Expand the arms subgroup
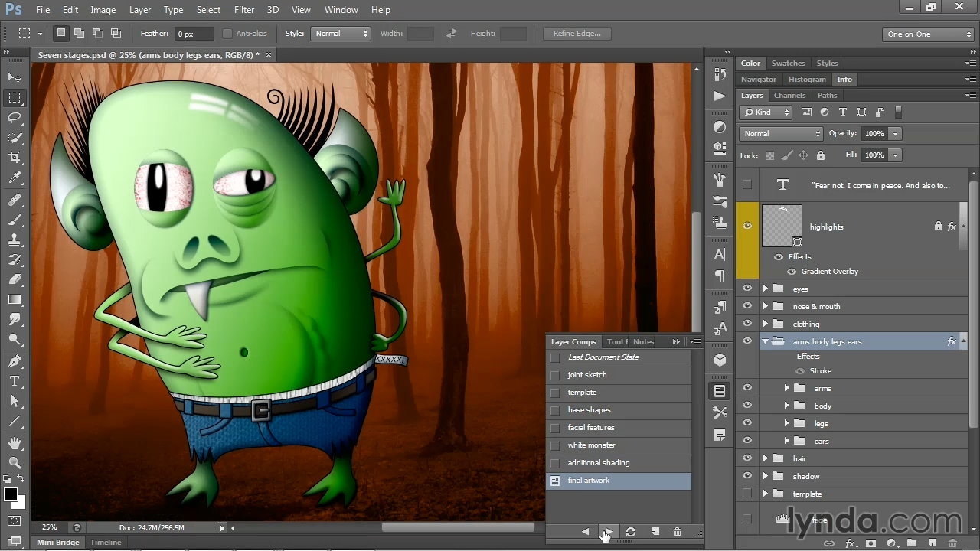The width and height of the screenshot is (980, 551). 786,388
